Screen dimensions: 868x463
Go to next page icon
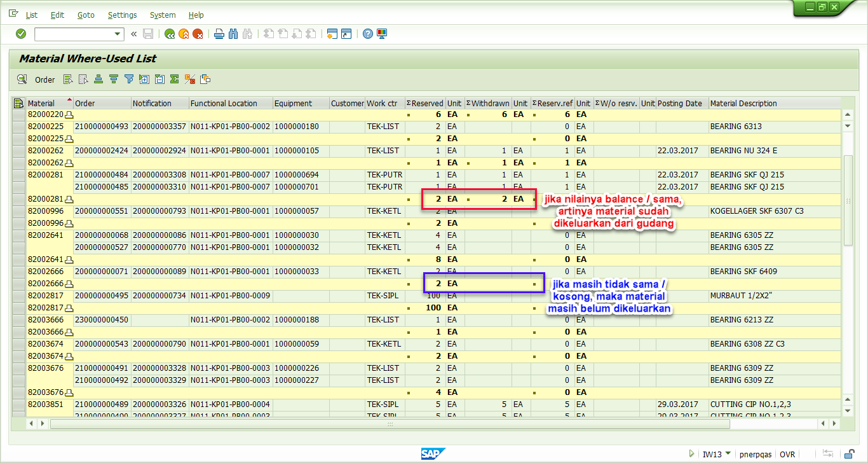click(297, 34)
